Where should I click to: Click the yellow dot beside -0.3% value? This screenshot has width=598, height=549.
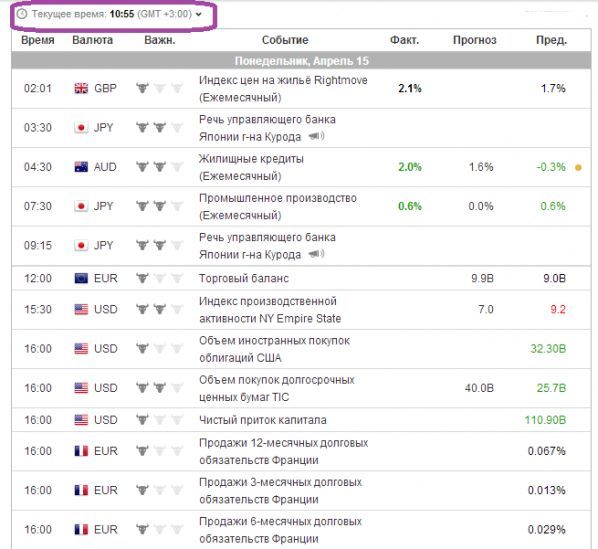[578, 167]
